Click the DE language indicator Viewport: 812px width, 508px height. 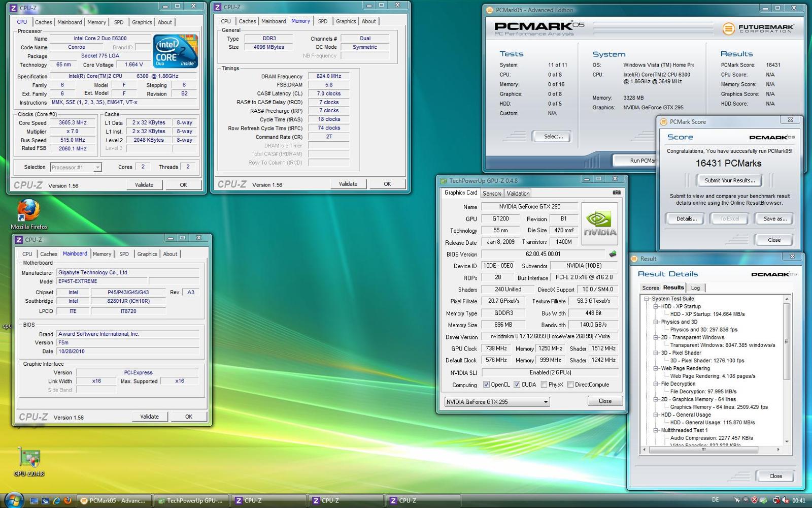pyautogui.click(x=715, y=500)
